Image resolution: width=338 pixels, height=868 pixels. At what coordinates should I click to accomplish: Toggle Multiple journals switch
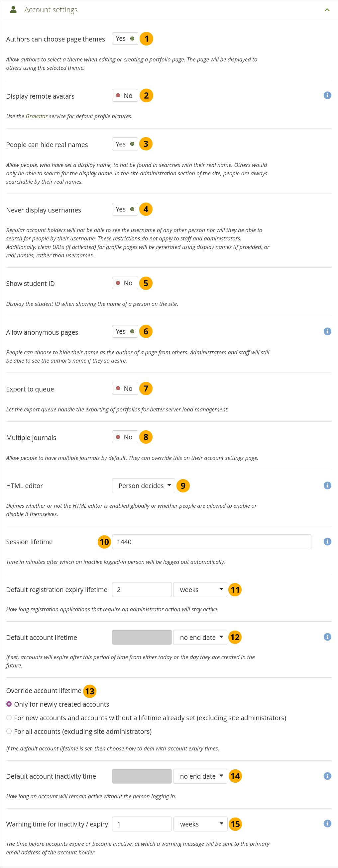tap(125, 437)
